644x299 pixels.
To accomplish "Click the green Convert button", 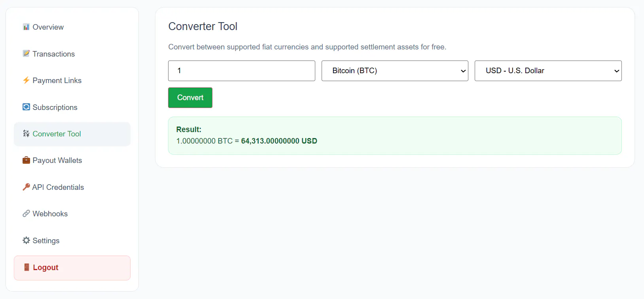I will coord(190,98).
